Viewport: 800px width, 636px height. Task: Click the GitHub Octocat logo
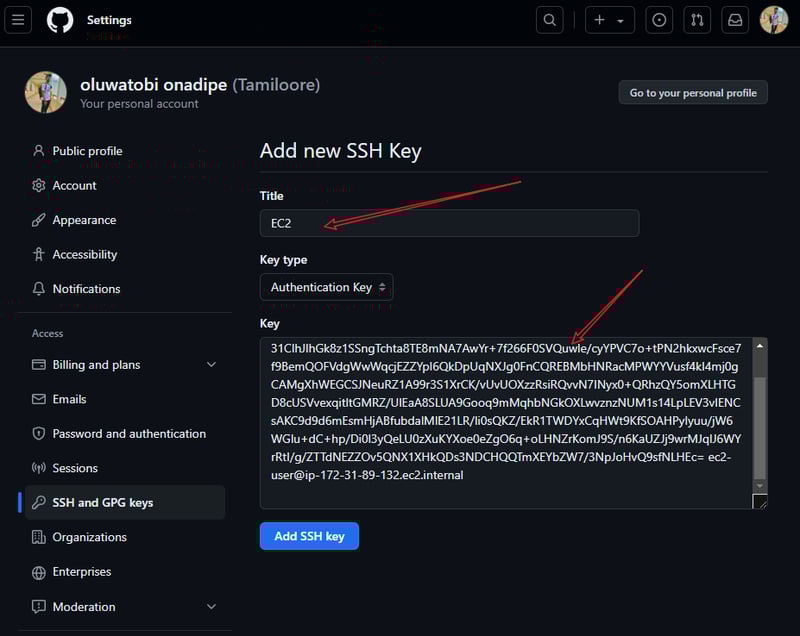click(x=60, y=20)
